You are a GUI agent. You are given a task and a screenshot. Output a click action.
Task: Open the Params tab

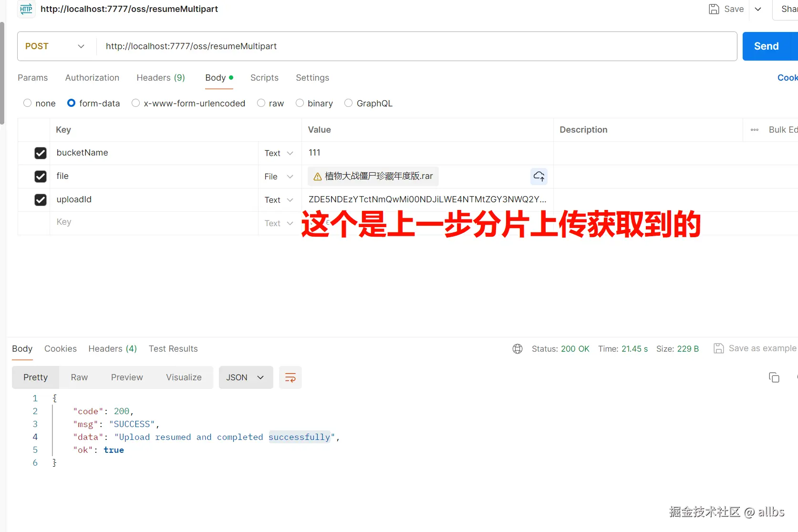click(33, 78)
